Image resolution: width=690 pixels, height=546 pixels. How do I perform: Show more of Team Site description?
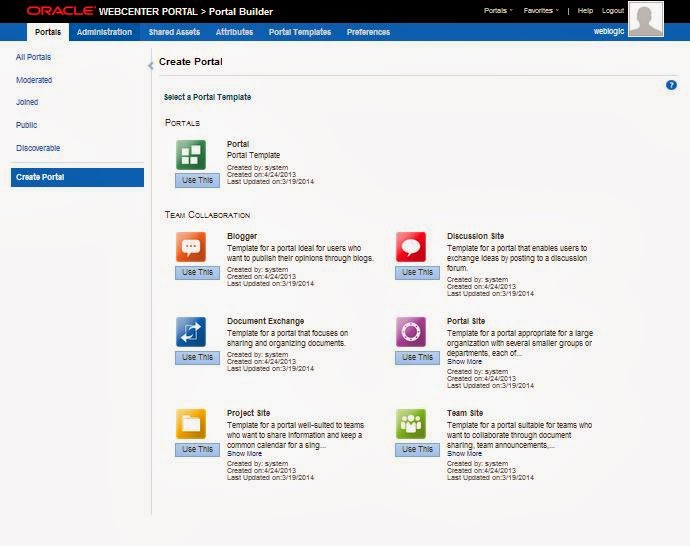[x=464, y=454]
